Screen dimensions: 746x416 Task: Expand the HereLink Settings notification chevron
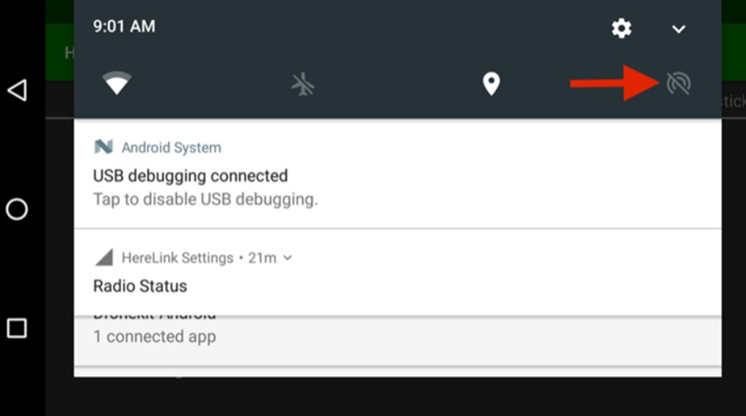288,258
